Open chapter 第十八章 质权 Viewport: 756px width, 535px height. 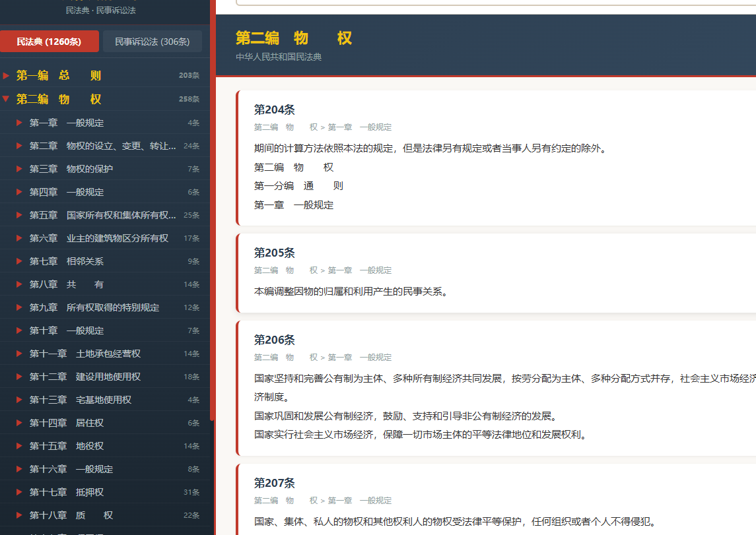pos(71,516)
